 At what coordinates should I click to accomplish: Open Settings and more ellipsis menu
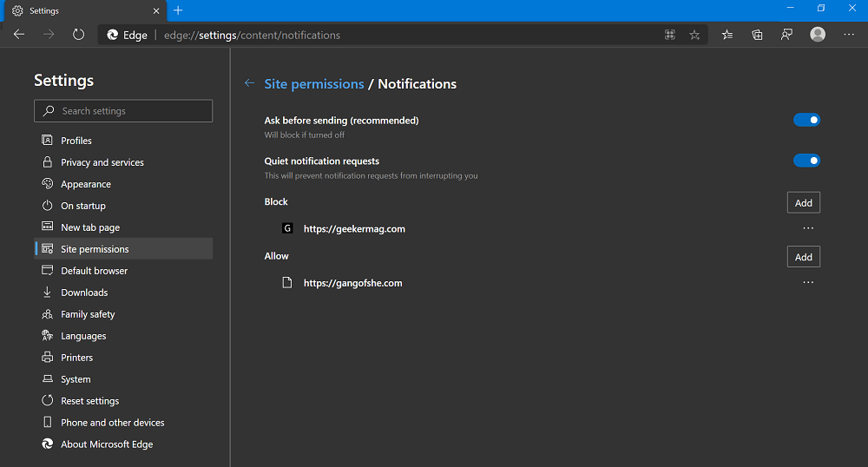(x=849, y=35)
